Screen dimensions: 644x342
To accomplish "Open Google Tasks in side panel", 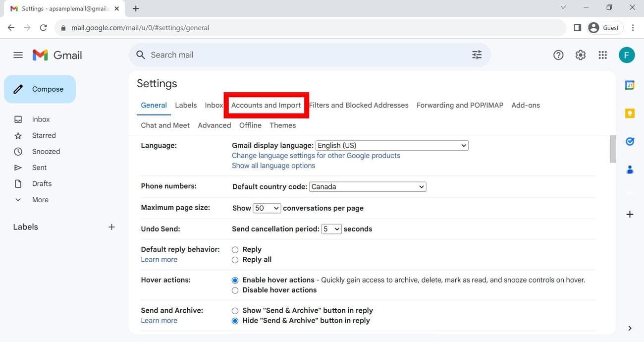I will click(630, 142).
